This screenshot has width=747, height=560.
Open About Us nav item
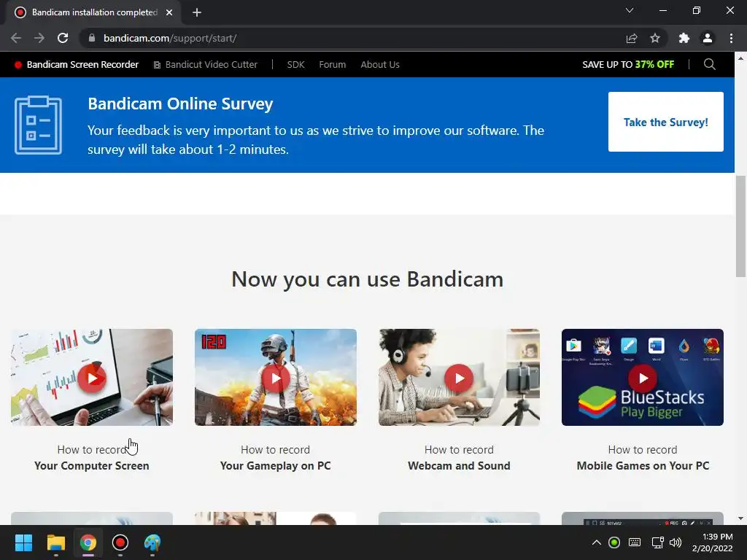[380, 65]
